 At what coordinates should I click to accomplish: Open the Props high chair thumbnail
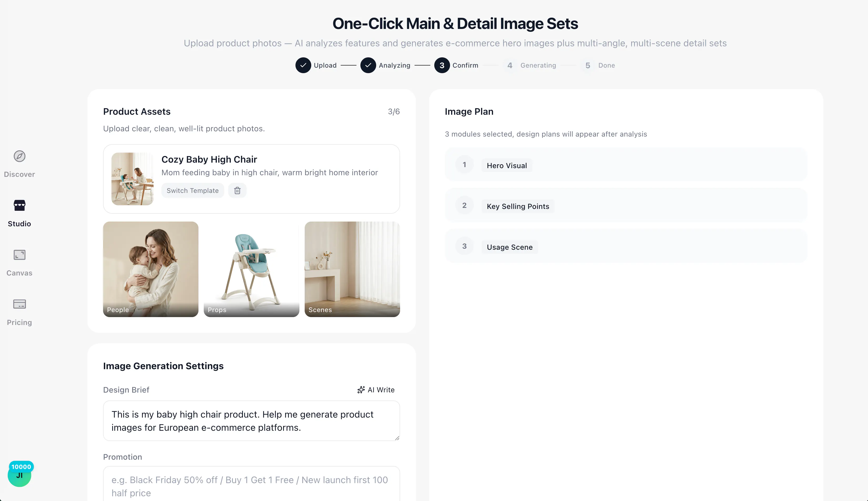(251, 269)
